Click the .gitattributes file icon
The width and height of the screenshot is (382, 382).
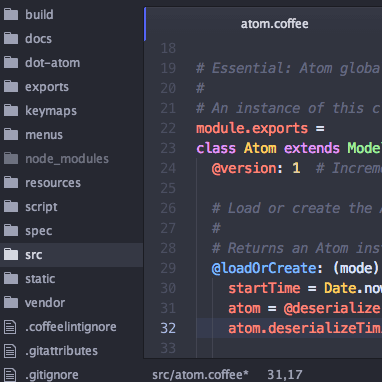10,351
